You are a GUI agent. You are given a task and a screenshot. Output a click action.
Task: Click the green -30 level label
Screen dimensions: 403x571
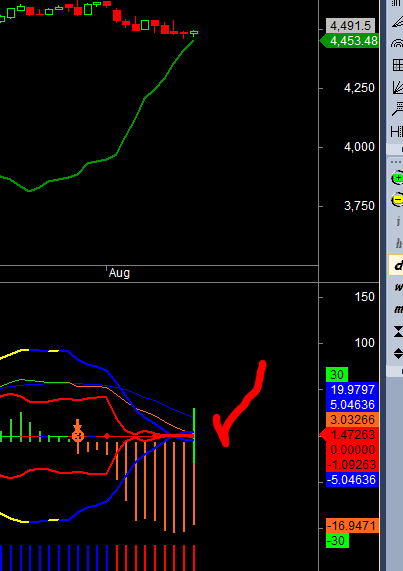click(337, 541)
